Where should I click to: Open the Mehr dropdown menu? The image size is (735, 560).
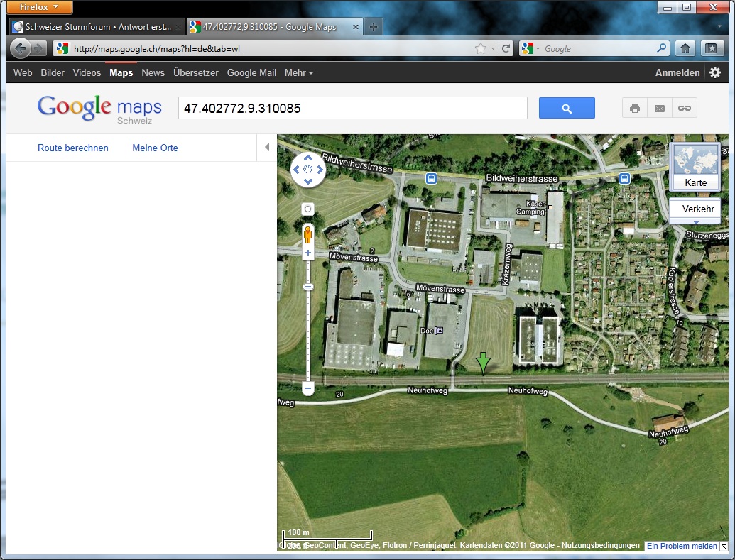coord(298,72)
